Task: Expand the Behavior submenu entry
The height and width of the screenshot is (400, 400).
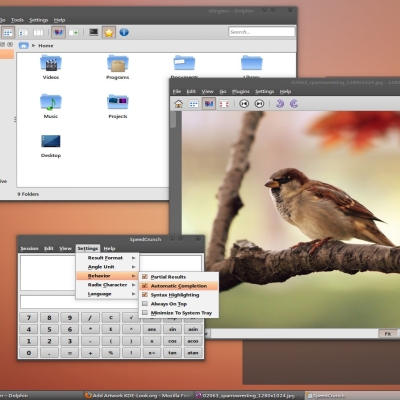Action: (x=107, y=276)
